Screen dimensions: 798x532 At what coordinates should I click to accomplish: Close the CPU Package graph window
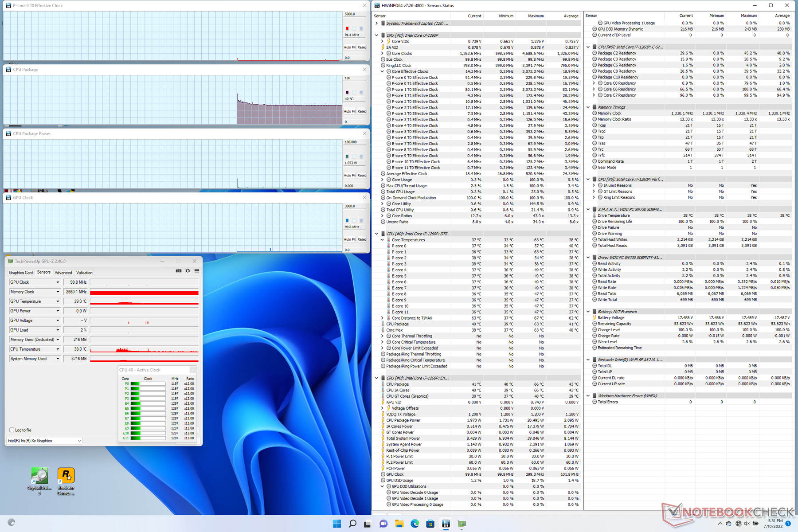tap(365, 70)
